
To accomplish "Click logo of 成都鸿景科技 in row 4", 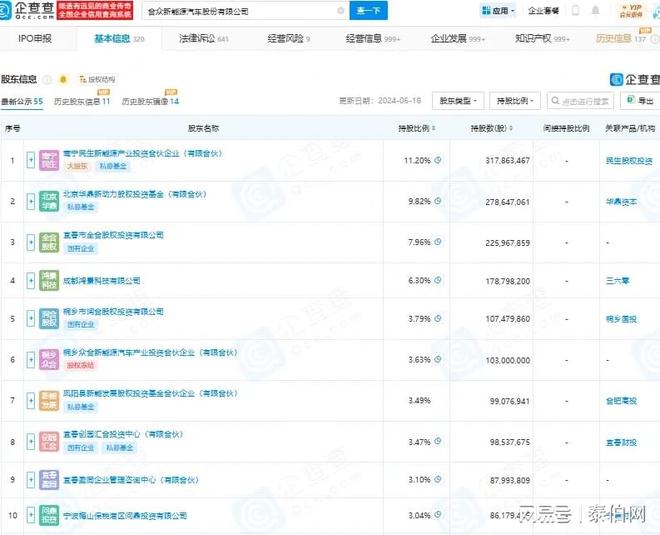I will (x=49, y=281).
